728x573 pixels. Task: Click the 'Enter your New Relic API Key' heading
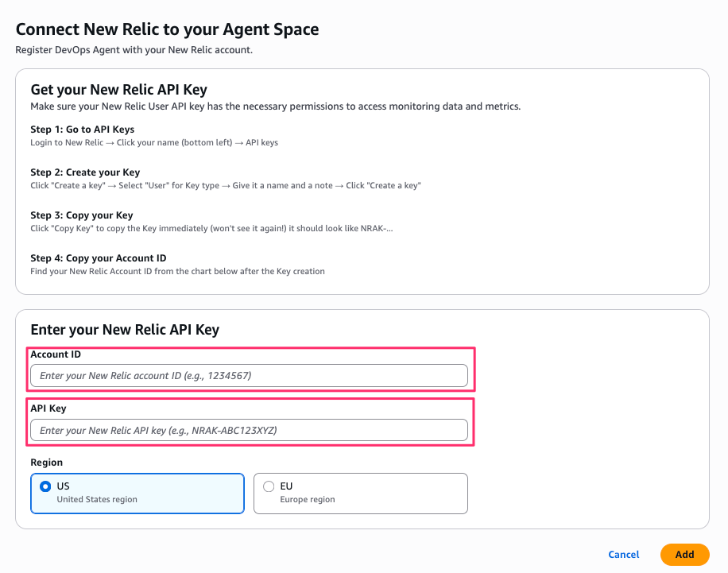click(125, 329)
